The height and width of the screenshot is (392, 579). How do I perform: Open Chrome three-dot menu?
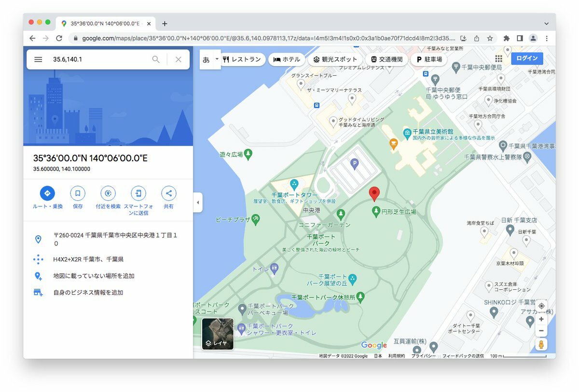pos(547,38)
